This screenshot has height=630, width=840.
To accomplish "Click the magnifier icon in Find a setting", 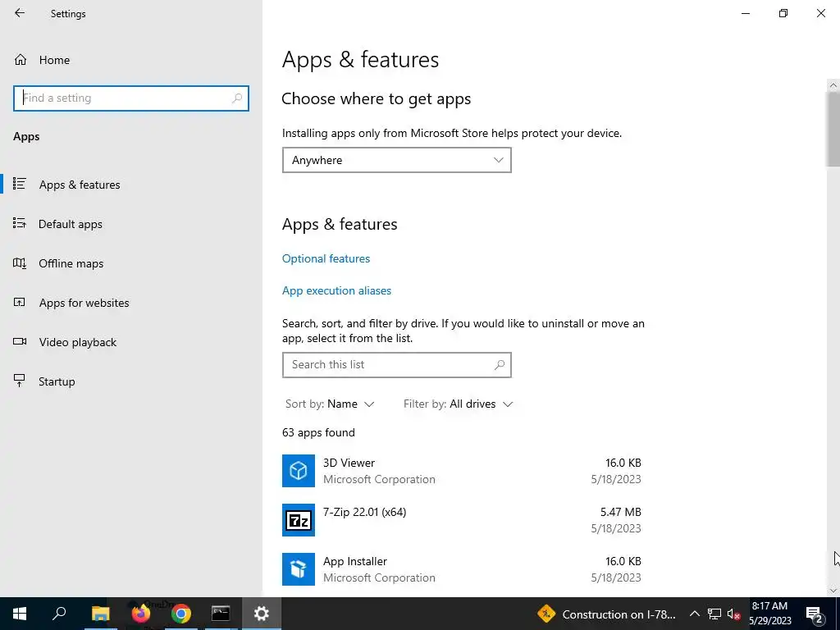I will (x=237, y=98).
